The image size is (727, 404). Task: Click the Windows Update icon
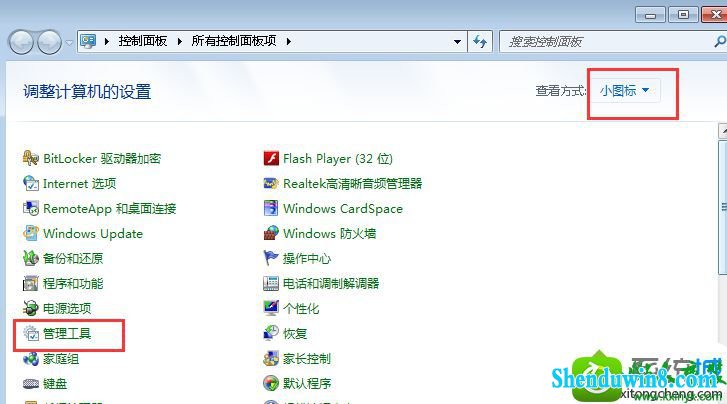click(31, 233)
